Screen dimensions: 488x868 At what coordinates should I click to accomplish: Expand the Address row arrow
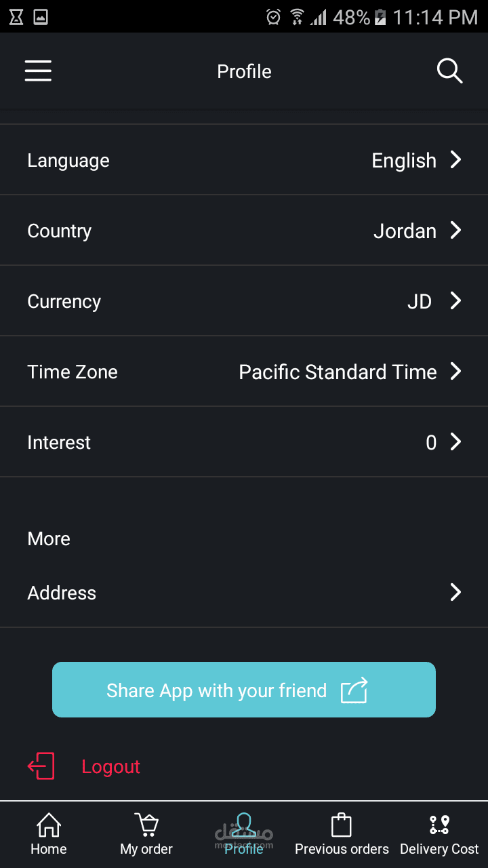[456, 593]
